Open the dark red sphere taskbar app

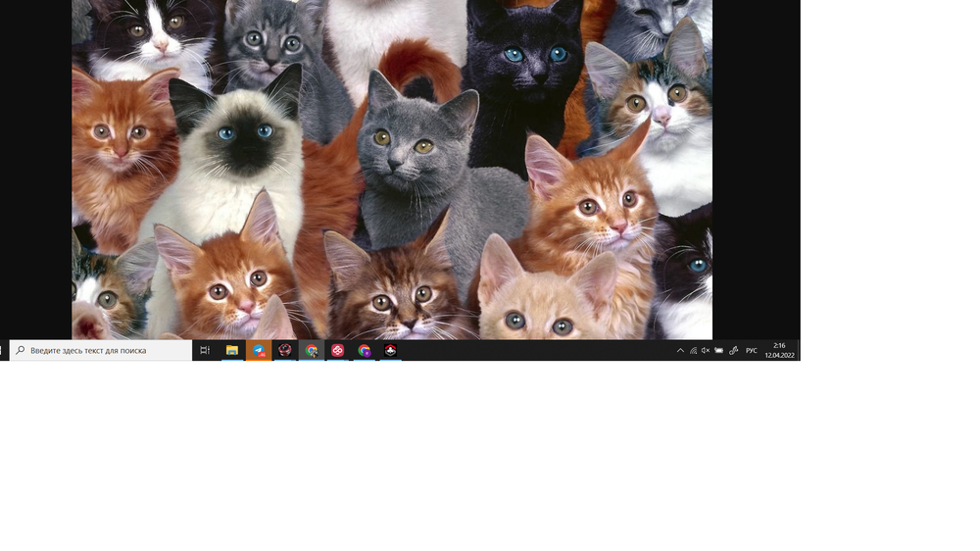(x=285, y=350)
